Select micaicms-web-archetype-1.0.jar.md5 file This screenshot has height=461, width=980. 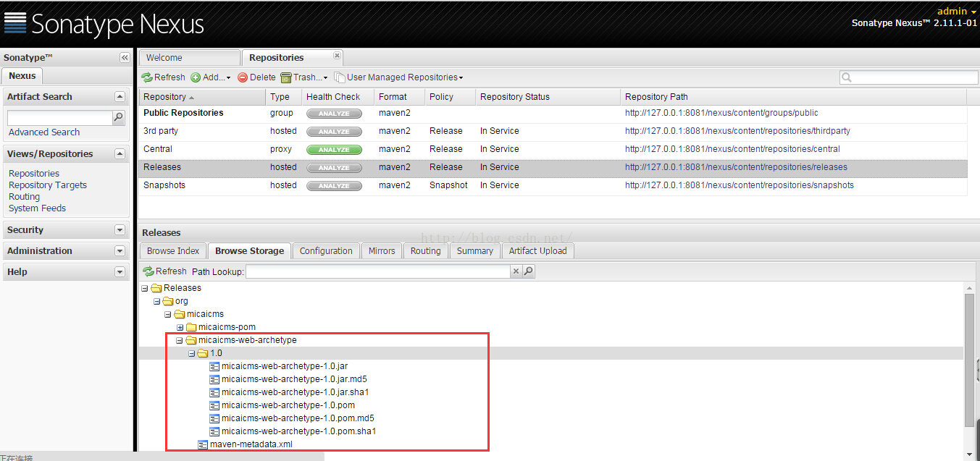(x=295, y=379)
